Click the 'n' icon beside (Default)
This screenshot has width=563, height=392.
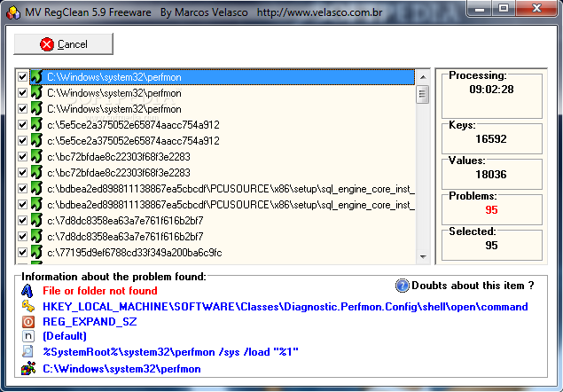(28, 336)
